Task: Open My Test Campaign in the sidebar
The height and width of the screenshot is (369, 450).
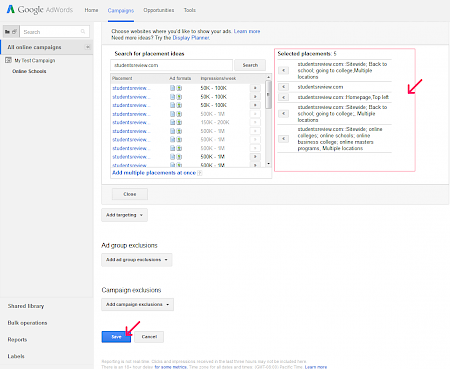Action: (35, 60)
